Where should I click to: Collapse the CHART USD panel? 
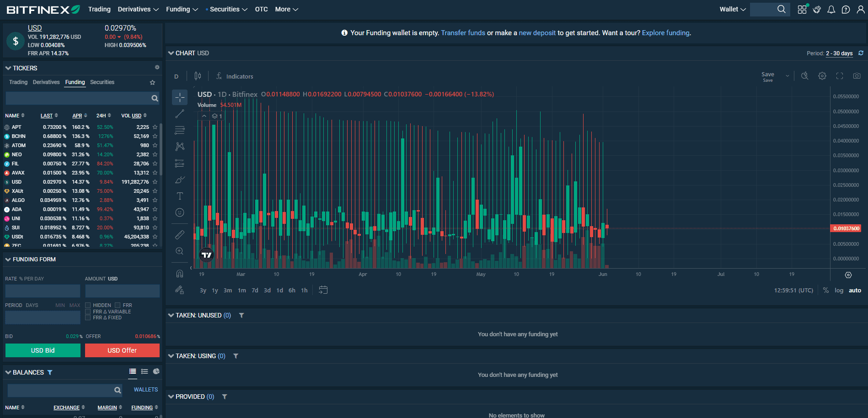point(171,53)
